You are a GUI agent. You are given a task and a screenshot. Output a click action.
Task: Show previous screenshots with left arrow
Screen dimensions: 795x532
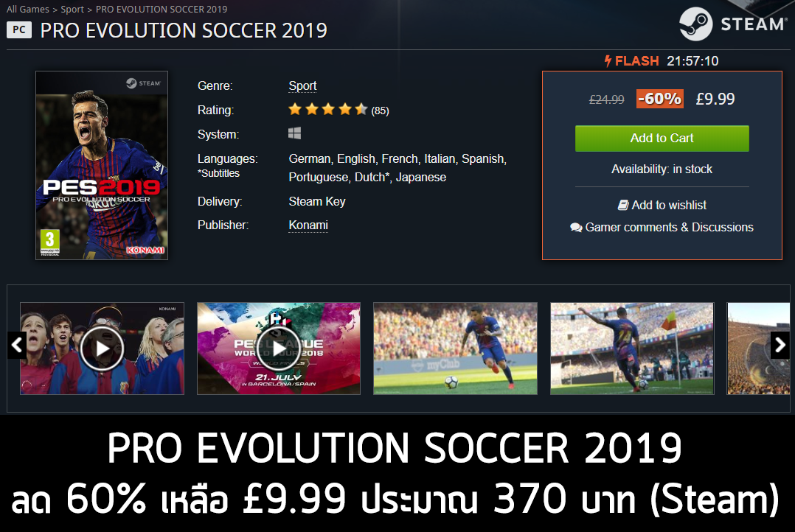point(17,345)
